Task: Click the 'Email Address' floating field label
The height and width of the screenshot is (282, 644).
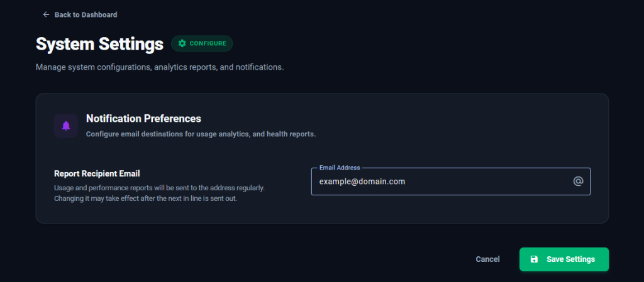Action: [x=339, y=168]
